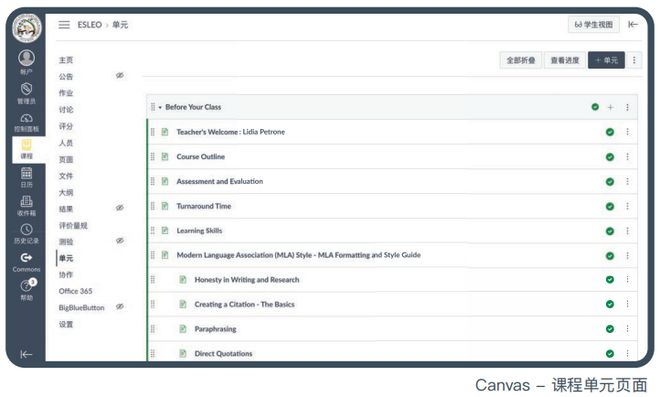Open the Commons icon
This screenshot has height=397, width=660.
[x=27, y=257]
